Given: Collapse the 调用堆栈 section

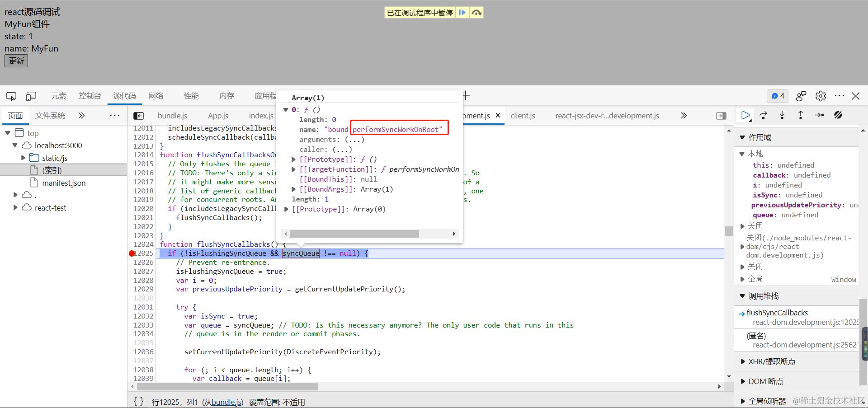Looking at the screenshot, I should click(x=742, y=296).
